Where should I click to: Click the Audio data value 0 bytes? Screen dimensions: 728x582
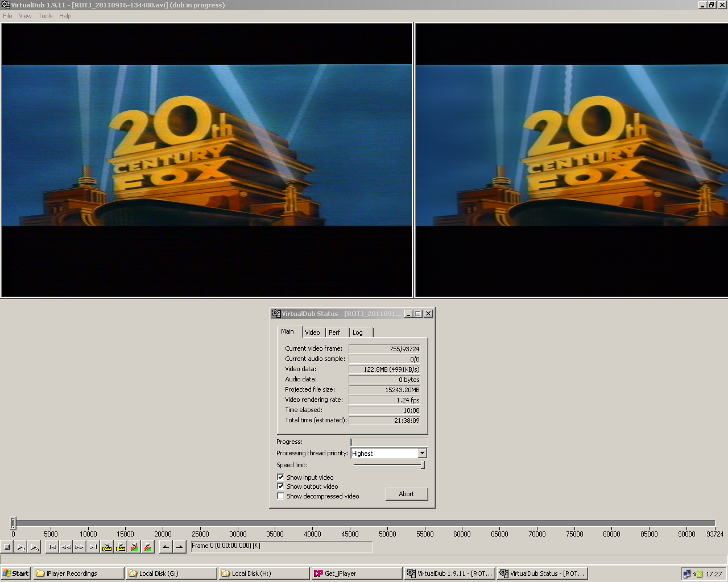(x=384, y=380)
